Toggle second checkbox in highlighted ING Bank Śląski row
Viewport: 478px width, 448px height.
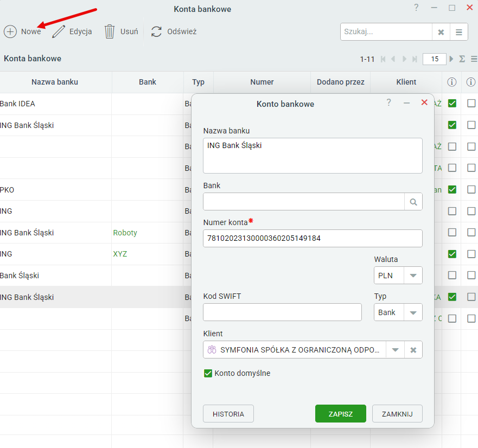471,297
